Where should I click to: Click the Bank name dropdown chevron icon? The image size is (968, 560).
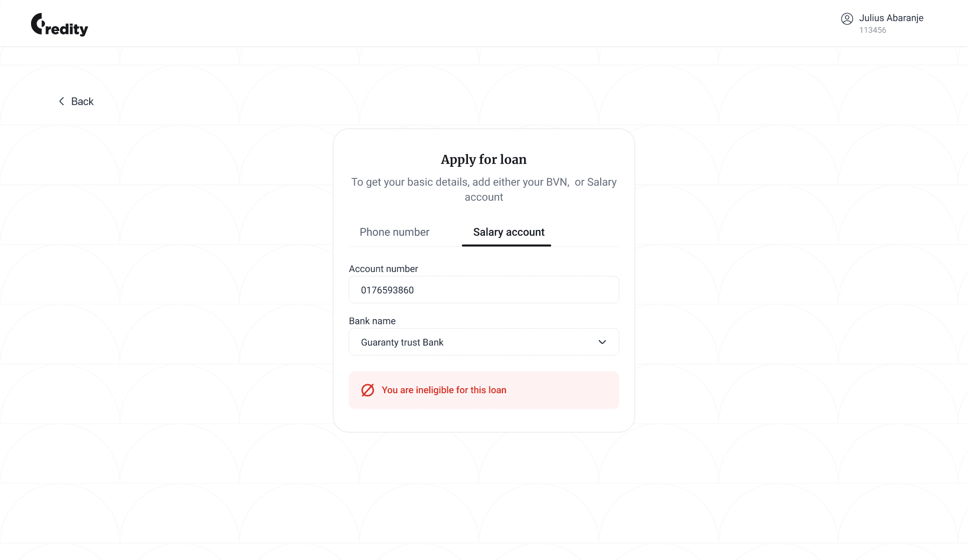(602, 342)
